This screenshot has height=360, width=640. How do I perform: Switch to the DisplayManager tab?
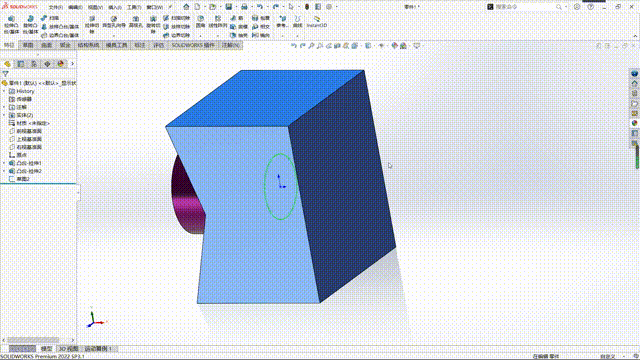[61, 64]
